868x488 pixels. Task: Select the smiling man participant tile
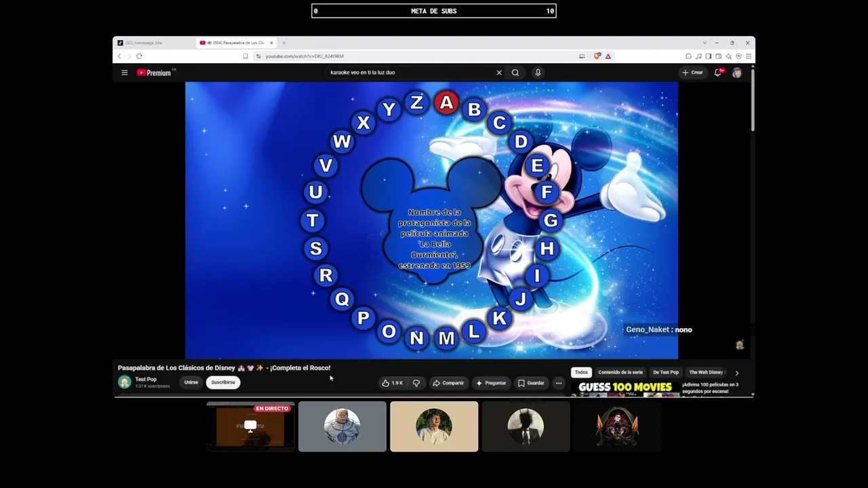(x=434, y=426)
